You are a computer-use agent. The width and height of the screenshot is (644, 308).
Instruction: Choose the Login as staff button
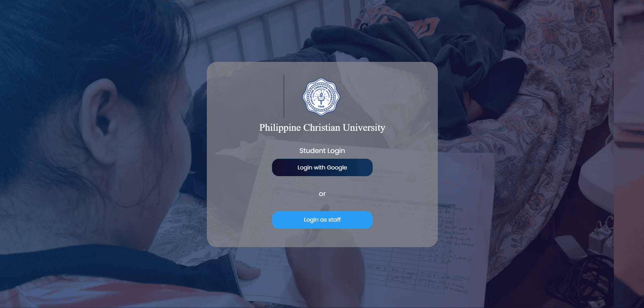coord(322,220)
